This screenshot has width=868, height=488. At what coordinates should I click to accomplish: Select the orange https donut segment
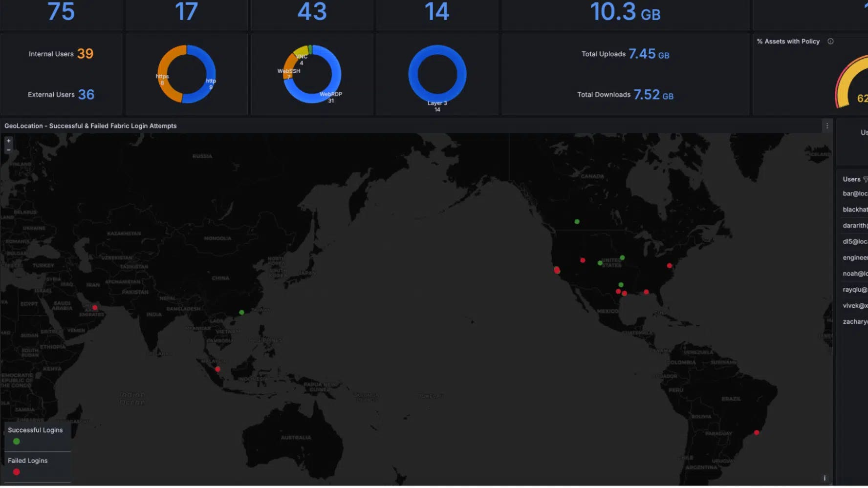pyautogui.click(x=166, y=73)
